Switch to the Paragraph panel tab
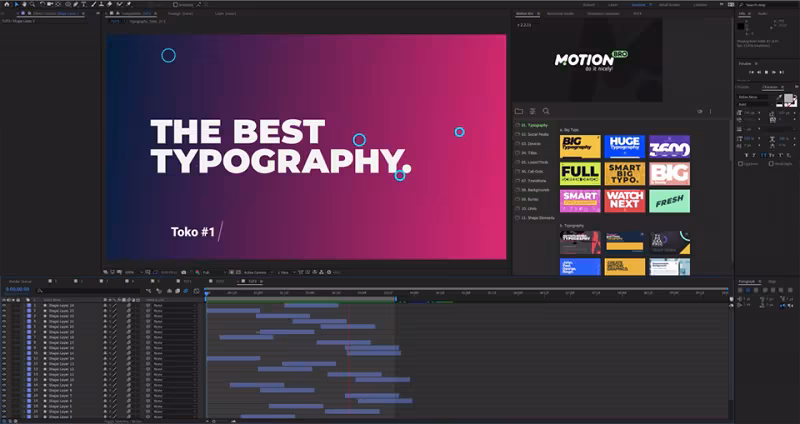Screen dimensions: 800x424 tap(746, 282)
